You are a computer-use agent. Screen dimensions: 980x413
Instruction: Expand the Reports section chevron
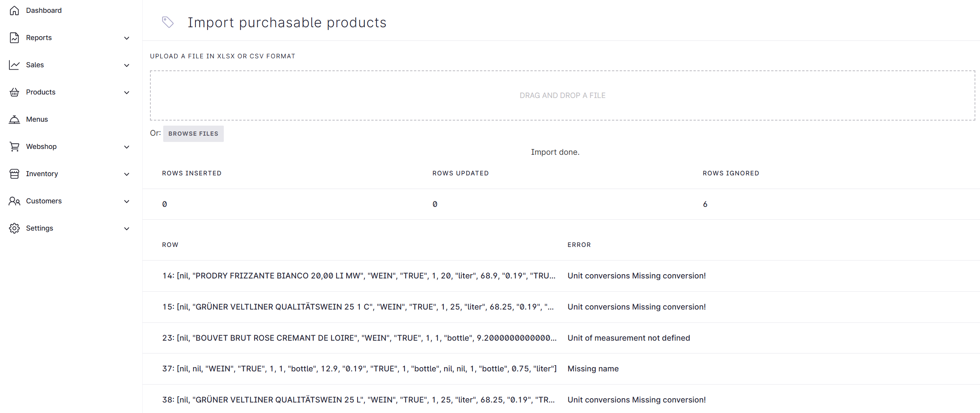tap(127, 38)
